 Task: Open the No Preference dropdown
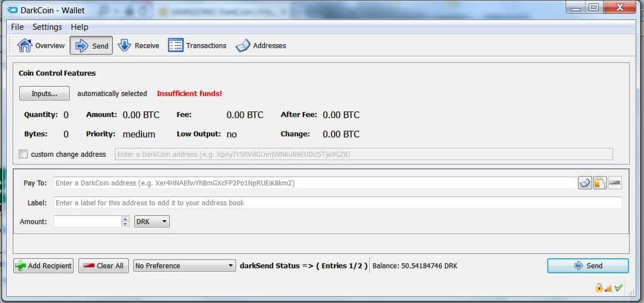185,265
